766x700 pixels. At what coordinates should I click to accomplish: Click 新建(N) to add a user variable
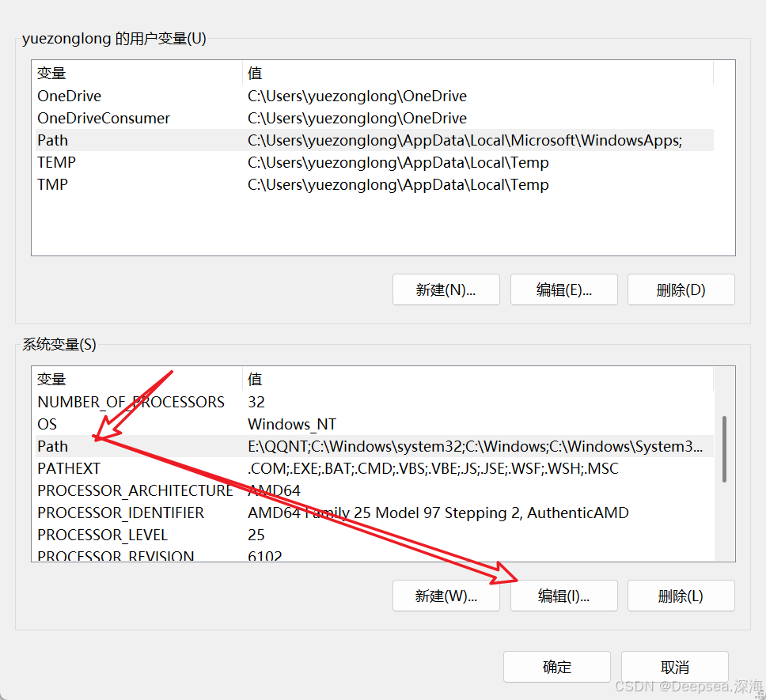(x=446, y=289)
